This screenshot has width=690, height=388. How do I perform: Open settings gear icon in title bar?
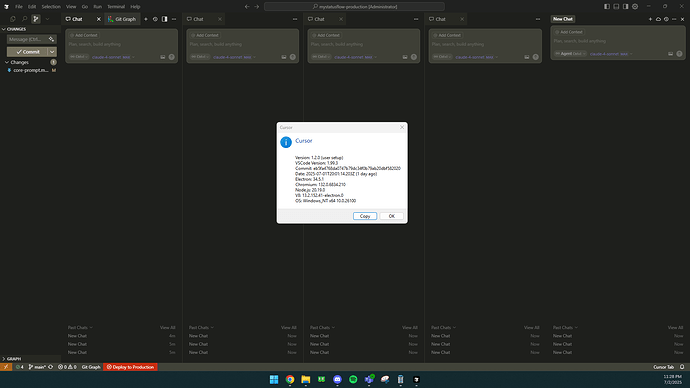click(635, 7)
